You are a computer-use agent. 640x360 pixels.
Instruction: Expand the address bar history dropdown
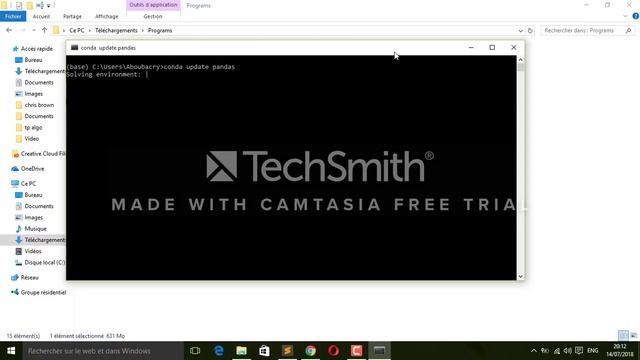click(x=520, y=31)
